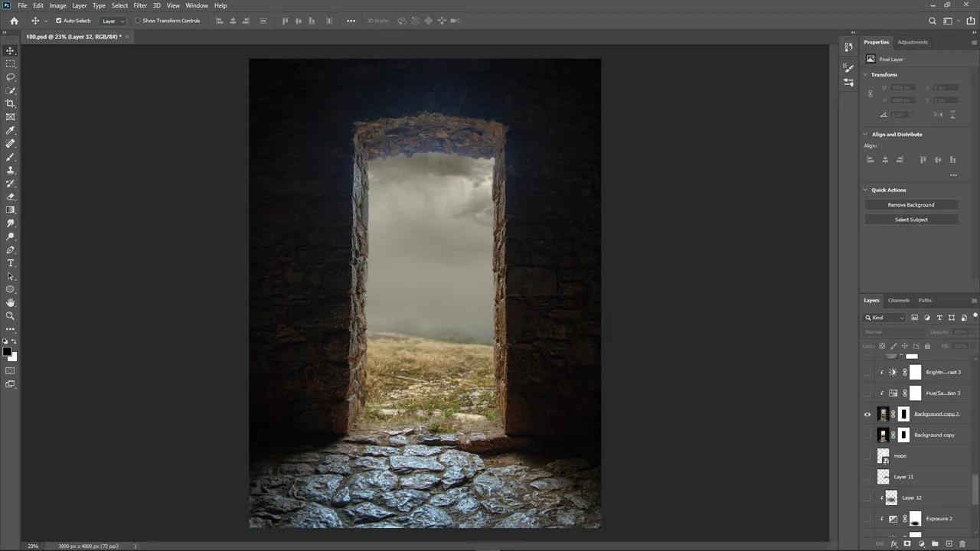980x551 pixels.
Task: Show the Brightness/Contrast 3 layer
Action: coord(867,372)
